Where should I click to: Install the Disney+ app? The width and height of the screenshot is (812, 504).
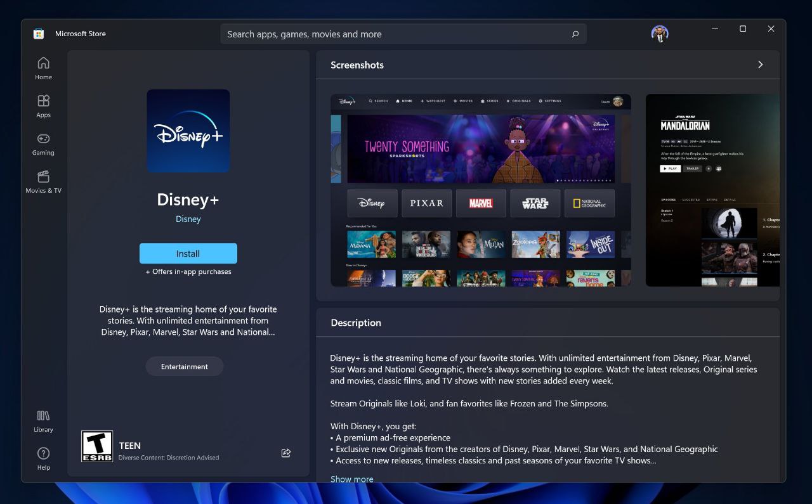[188, 254]
